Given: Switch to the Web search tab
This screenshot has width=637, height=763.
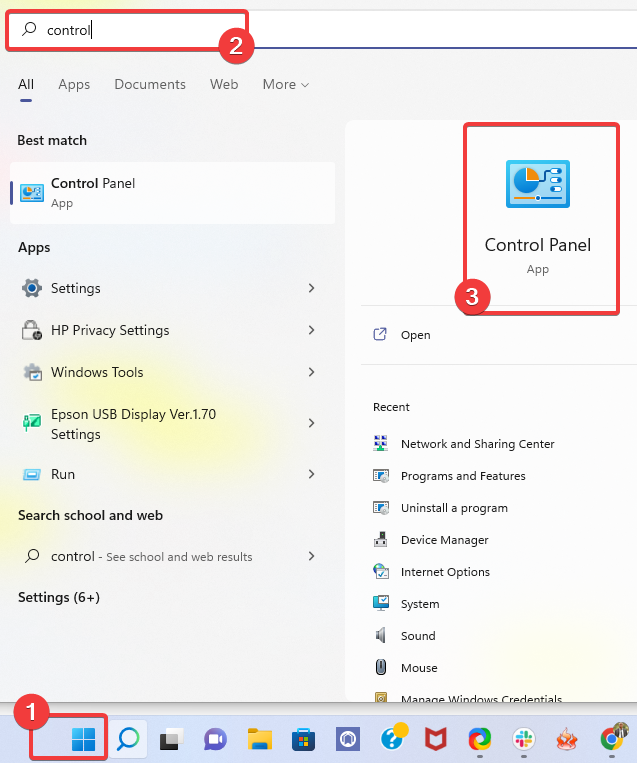Looking at the screenshot, I should (x=224, y=85).
